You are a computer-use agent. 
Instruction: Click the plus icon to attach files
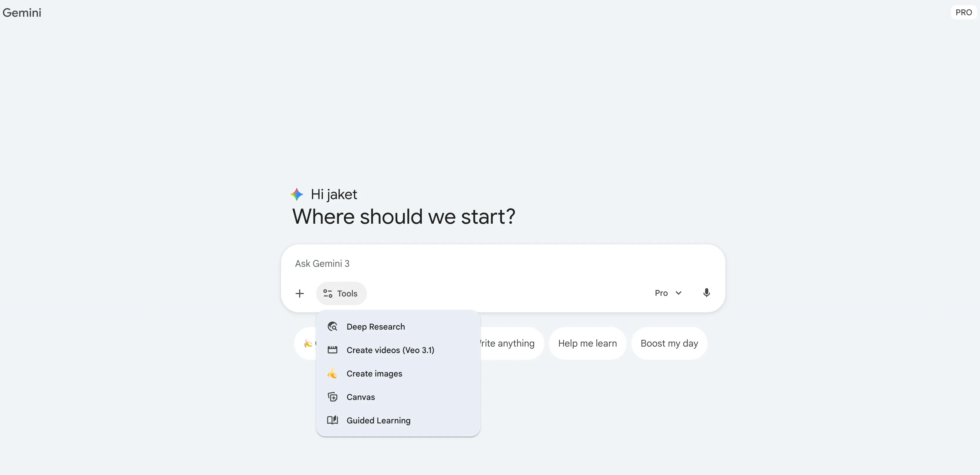click(x=300, y=293)
